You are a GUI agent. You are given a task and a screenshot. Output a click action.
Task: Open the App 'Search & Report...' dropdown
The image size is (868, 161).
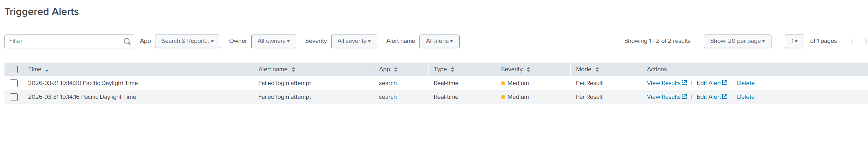[x=187, y=41]
